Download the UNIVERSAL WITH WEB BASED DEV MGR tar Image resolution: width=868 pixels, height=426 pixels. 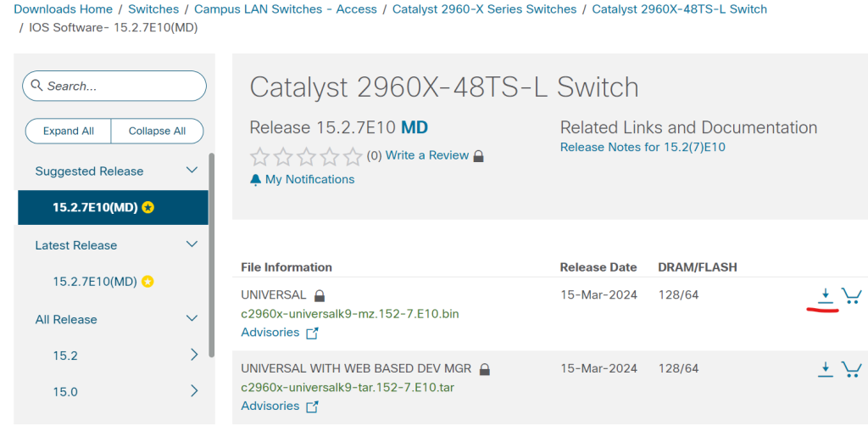tap(826, 369)
